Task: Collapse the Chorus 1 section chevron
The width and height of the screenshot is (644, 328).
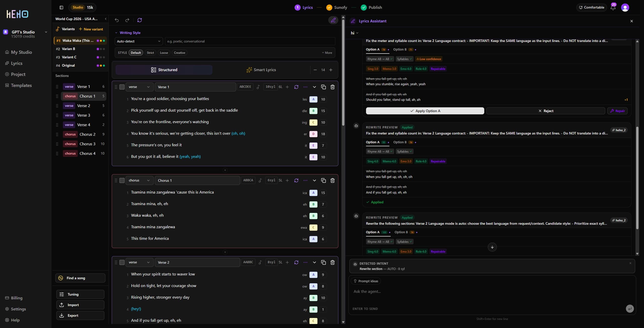Action: pos(314,180)
